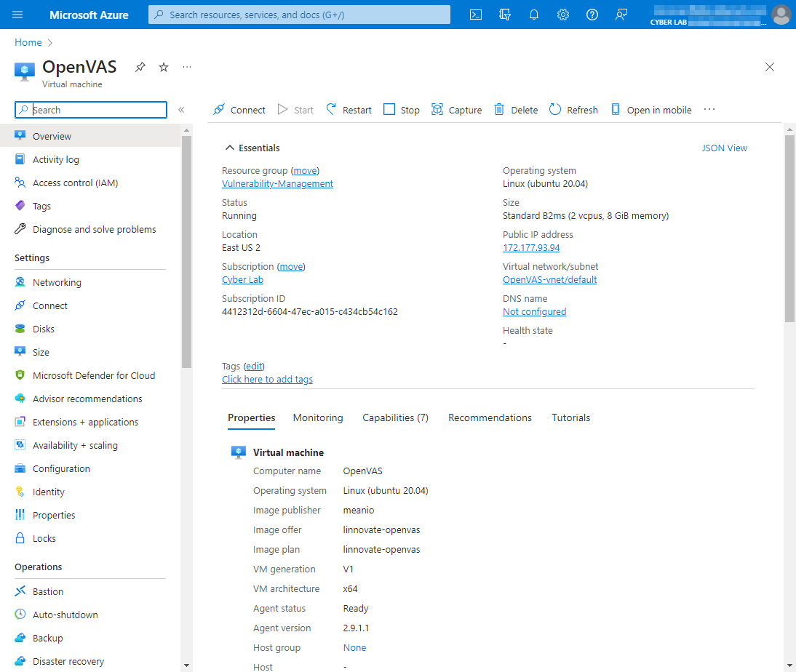Image resolution: width=796 pixels, height=672 pixels.
Task: Click the left menu vertical scrollbar
Action: [x=186, y=252]
